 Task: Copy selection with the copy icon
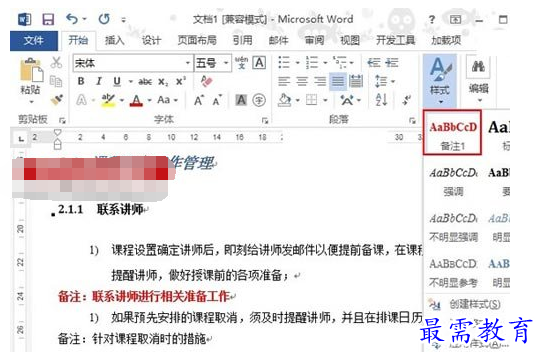tap(56, 81)
